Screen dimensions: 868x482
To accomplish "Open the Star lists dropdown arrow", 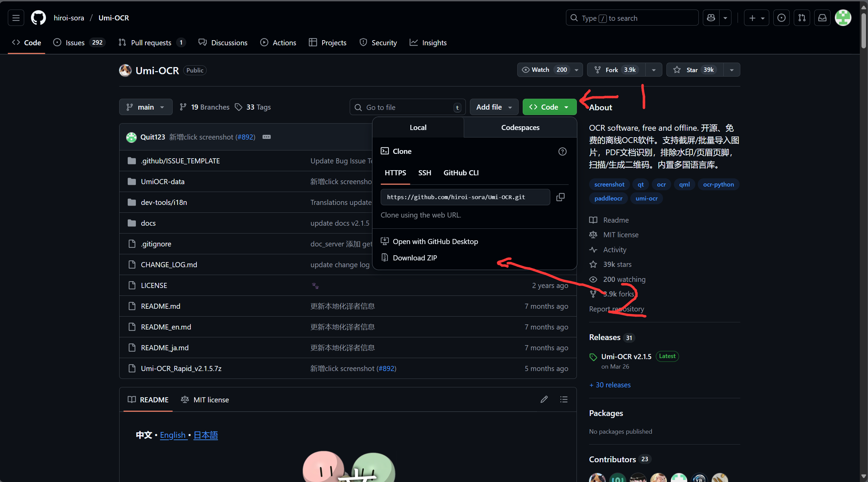I will point(731,70).
